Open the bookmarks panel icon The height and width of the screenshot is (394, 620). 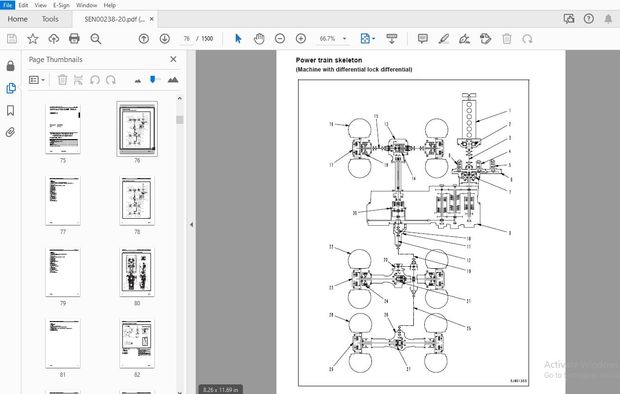coord(11,110)
